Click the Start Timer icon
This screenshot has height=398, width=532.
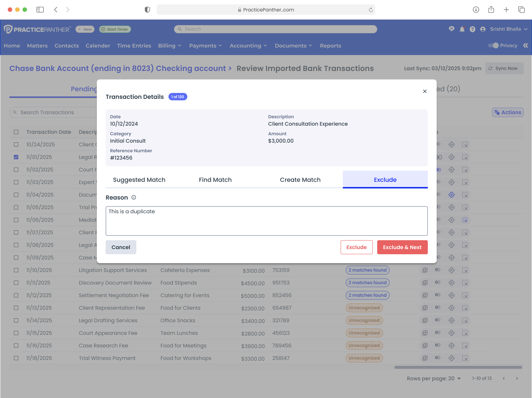[103, 29]
